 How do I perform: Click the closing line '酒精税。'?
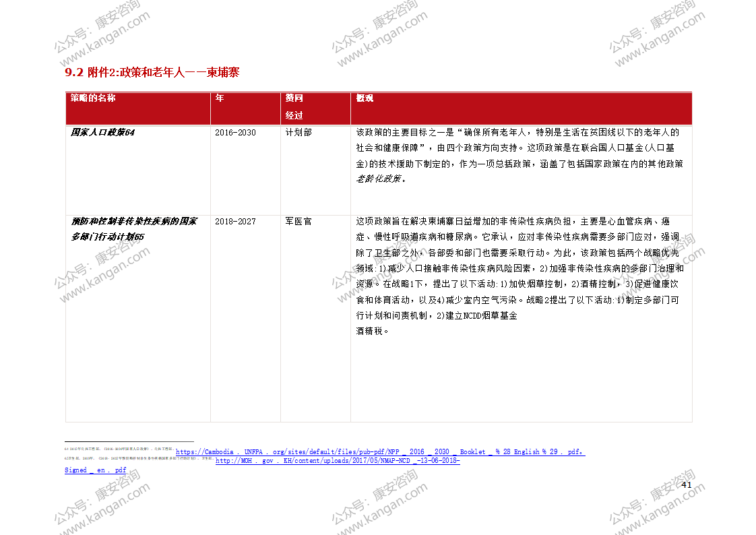372,331
